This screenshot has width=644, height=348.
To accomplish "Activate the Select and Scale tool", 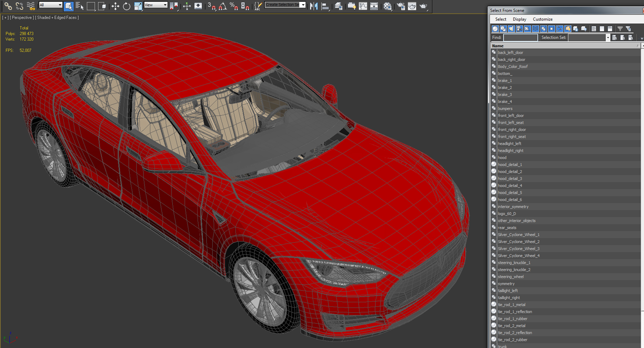I will [x=138, y=6].
